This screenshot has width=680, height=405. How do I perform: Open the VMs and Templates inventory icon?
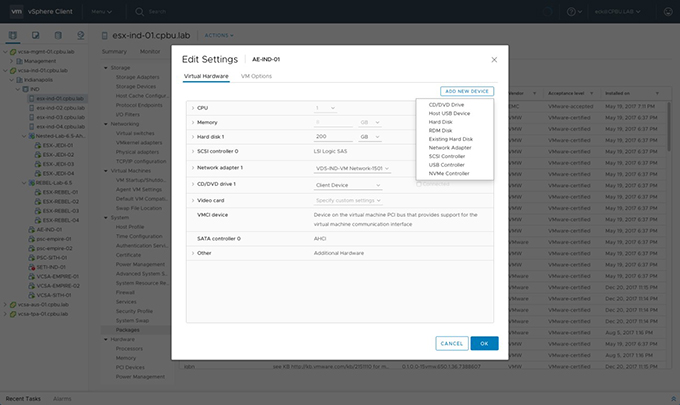(x=36, y=35)
